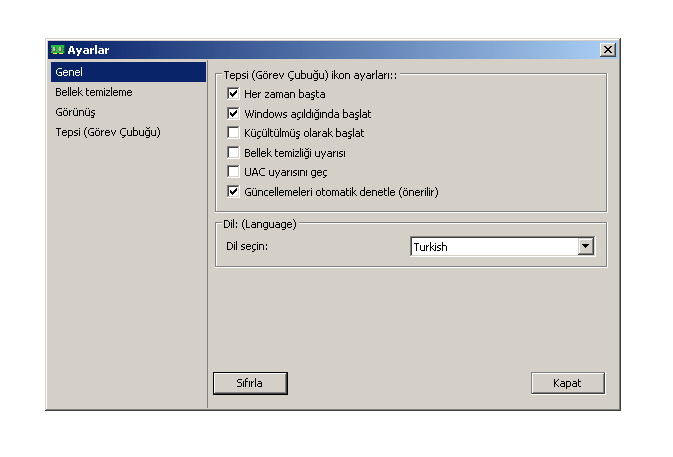Click the Dil seçin: label
673x457 pixels.
pyautogui.click(x=247, y=246)
